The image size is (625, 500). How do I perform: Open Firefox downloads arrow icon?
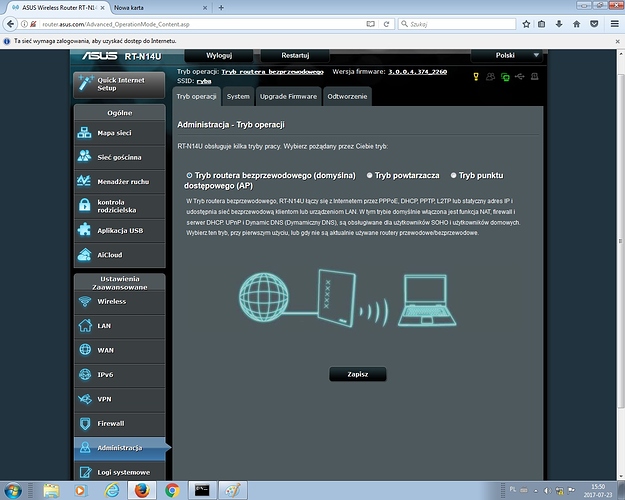click(x=559, y=24)
